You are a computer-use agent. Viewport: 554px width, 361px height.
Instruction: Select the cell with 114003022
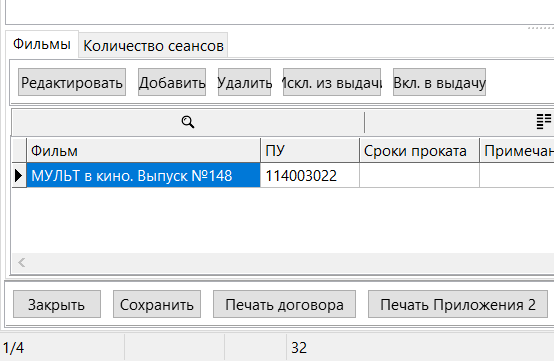point(310,176)
